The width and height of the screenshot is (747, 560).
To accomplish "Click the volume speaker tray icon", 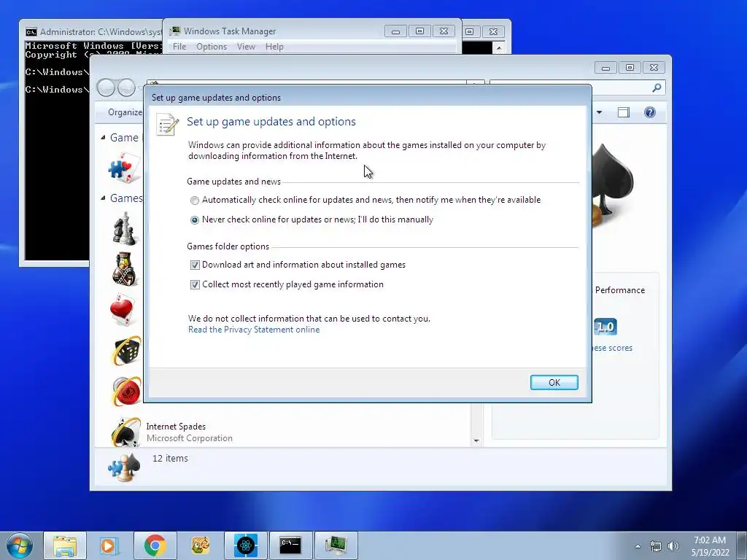I will click(x=673, y=546).
